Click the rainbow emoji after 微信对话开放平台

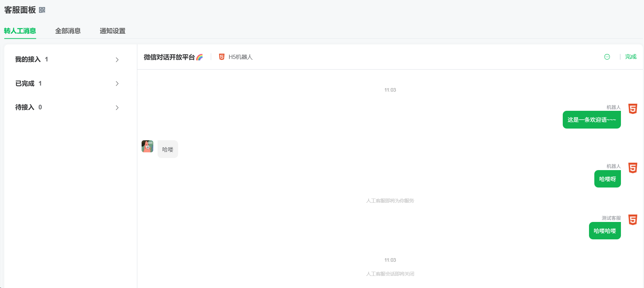point(199,57)
